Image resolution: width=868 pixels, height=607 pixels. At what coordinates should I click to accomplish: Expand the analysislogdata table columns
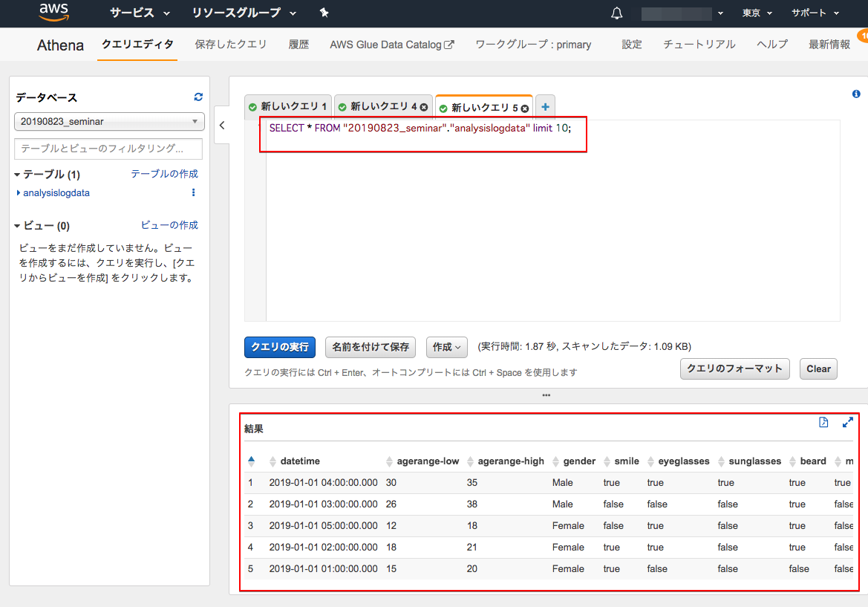pos(19,192)
